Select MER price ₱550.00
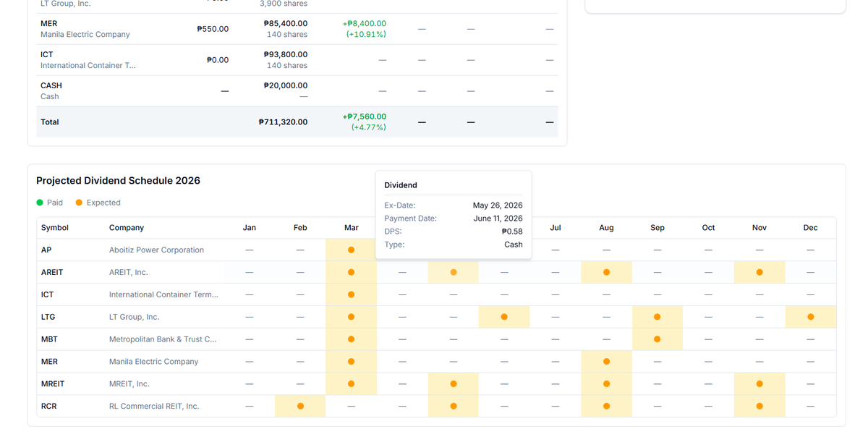This screenshot has width=868, height=442. [213, 29]
